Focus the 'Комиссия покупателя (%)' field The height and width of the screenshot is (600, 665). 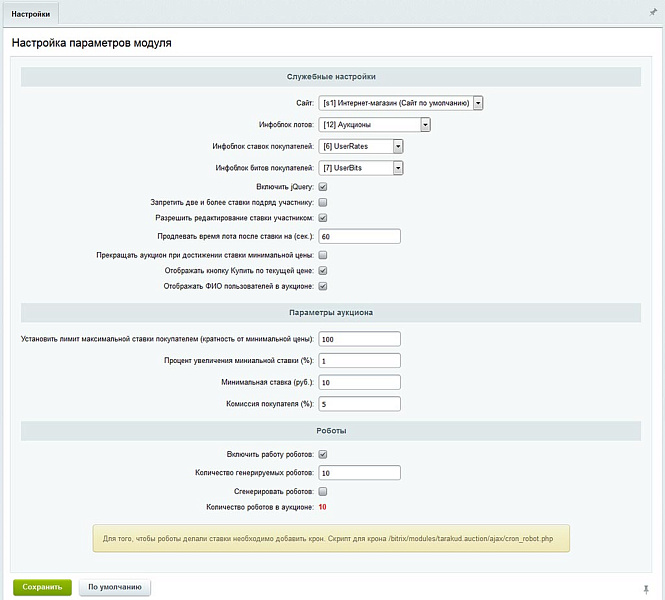[x=360, y=404]
